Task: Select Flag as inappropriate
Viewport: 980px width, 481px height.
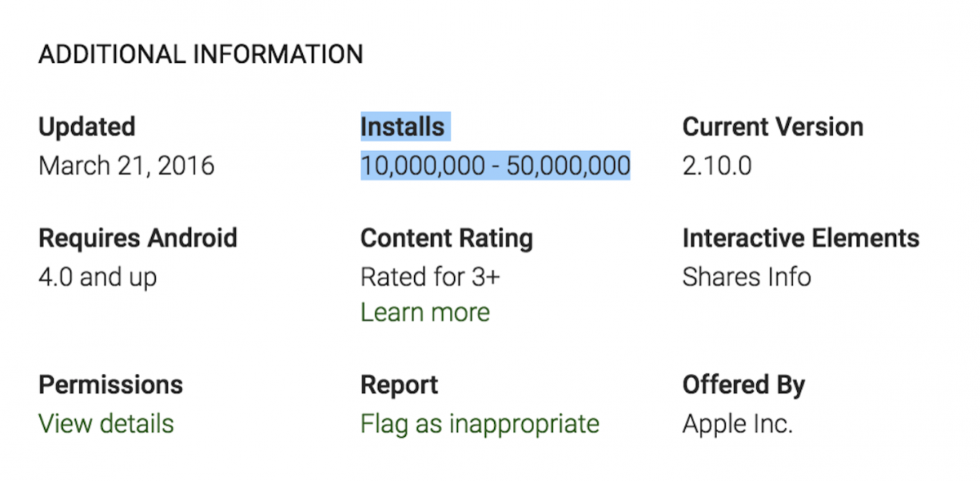Action: tap(479, 423)
